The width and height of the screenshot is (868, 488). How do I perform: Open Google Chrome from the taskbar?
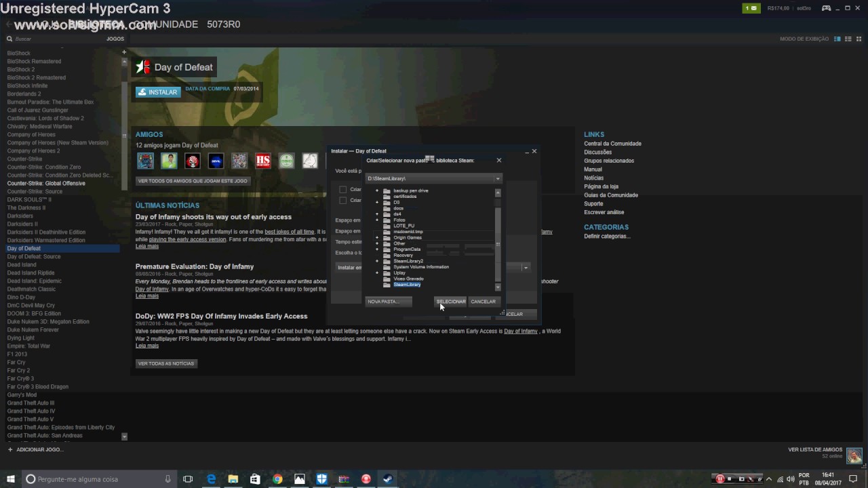pyautogui.click(x=277, y=479)
